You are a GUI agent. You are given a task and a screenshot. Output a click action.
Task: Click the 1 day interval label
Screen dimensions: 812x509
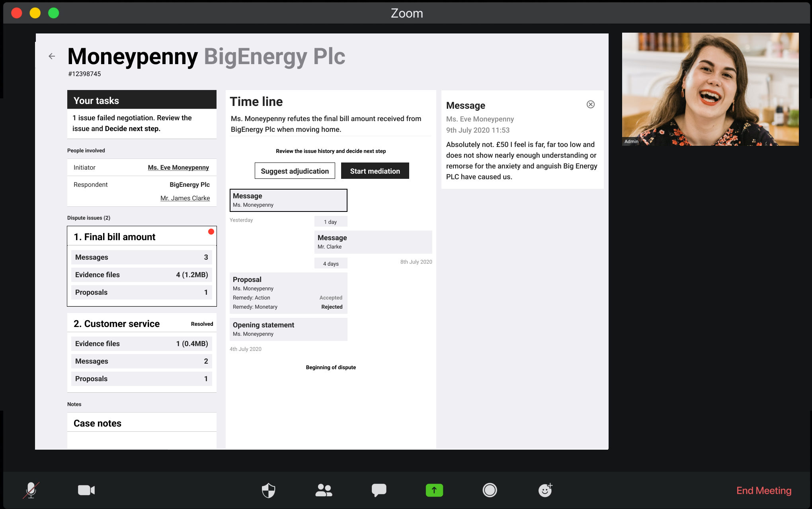coord(330,222)
